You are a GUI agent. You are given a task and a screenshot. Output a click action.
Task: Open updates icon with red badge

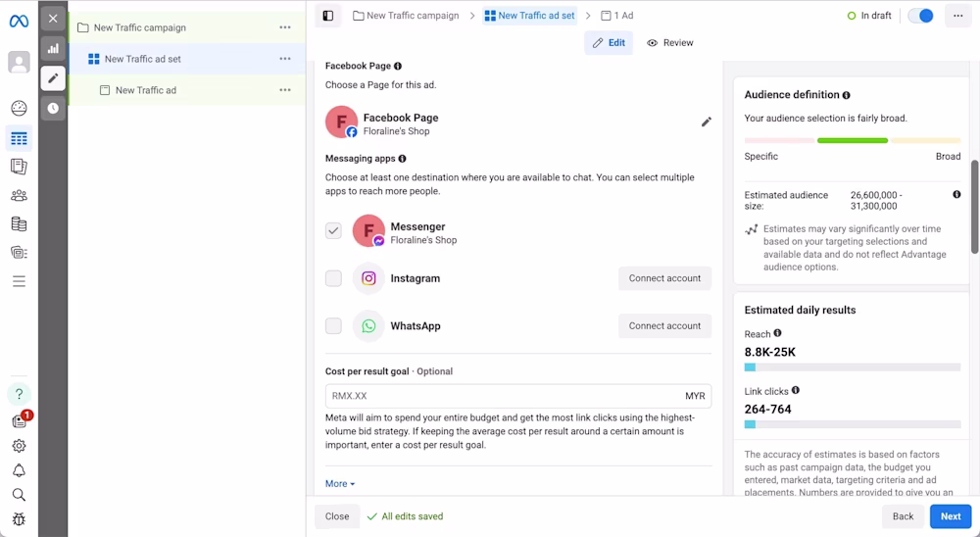[21, 420]
